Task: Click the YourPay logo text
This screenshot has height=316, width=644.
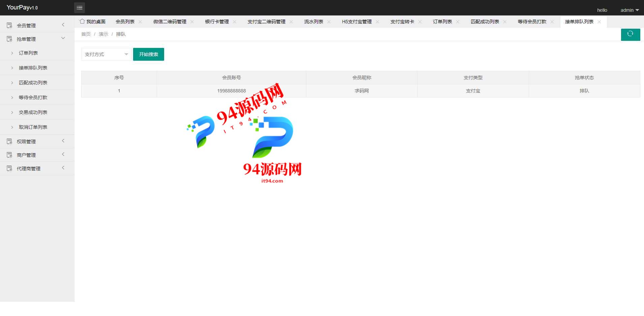Action: click(x=22, y=7)
